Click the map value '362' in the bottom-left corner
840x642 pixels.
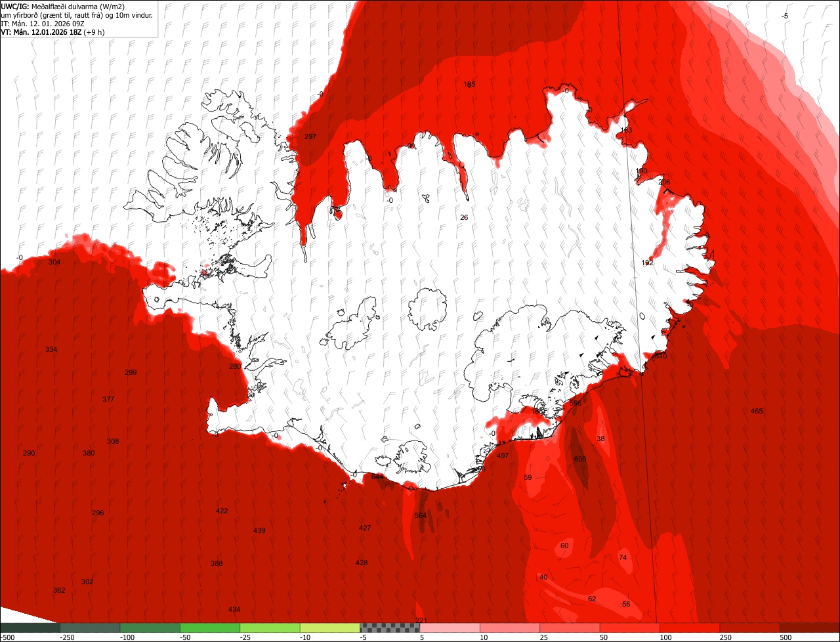[x=59, y=590]
